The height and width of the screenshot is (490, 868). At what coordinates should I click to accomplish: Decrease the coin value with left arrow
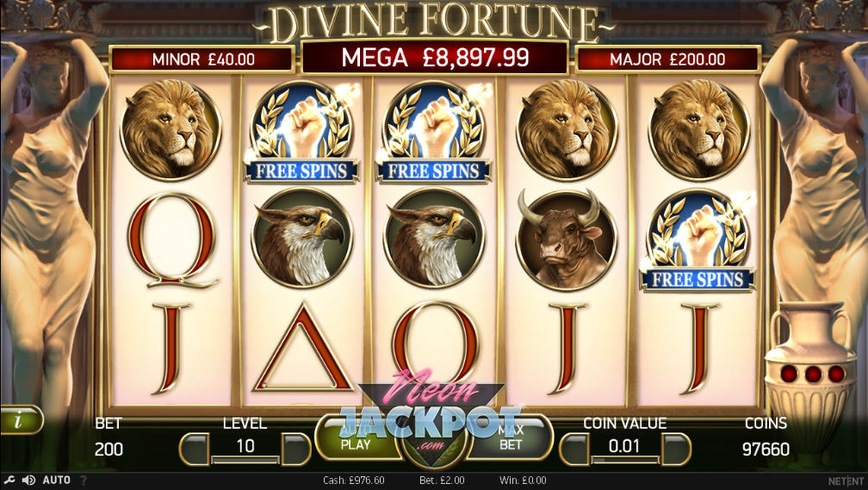point(574,449)
